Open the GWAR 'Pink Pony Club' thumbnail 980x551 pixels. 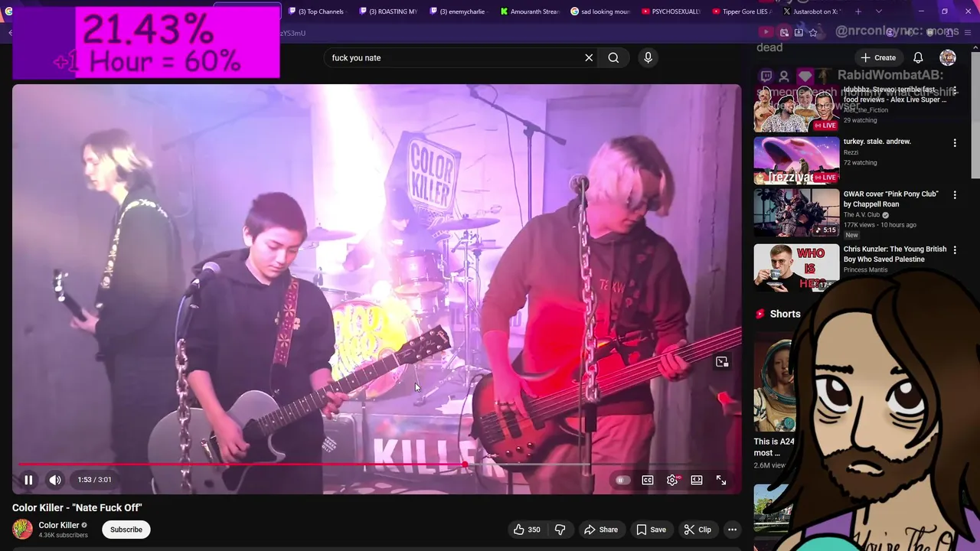[796, 213]
